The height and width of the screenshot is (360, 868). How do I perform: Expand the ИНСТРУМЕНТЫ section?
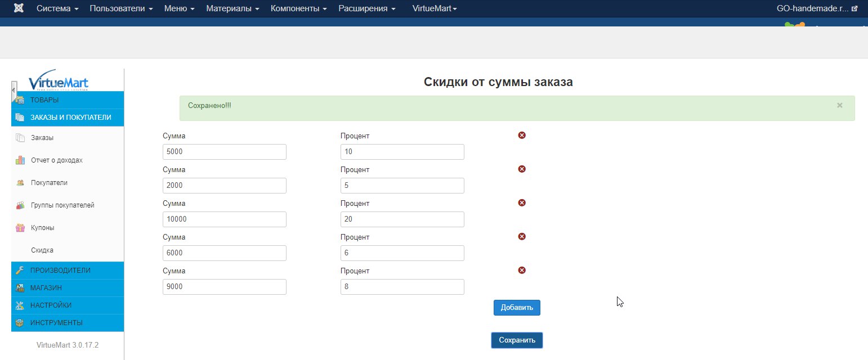pyautogui.click(x=68, y=322)
